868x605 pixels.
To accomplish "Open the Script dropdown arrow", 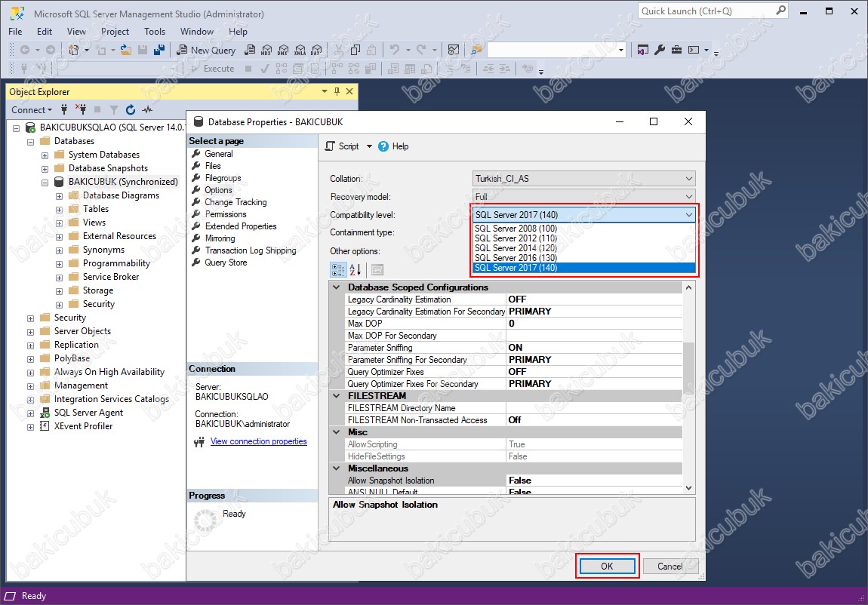I will coord(369,146).
